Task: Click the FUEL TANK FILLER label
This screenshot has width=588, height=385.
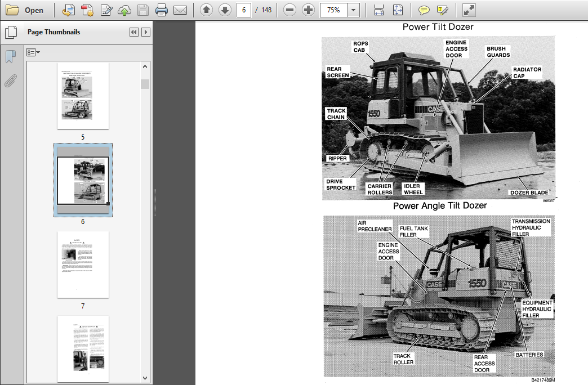Action: pos(413,231)
